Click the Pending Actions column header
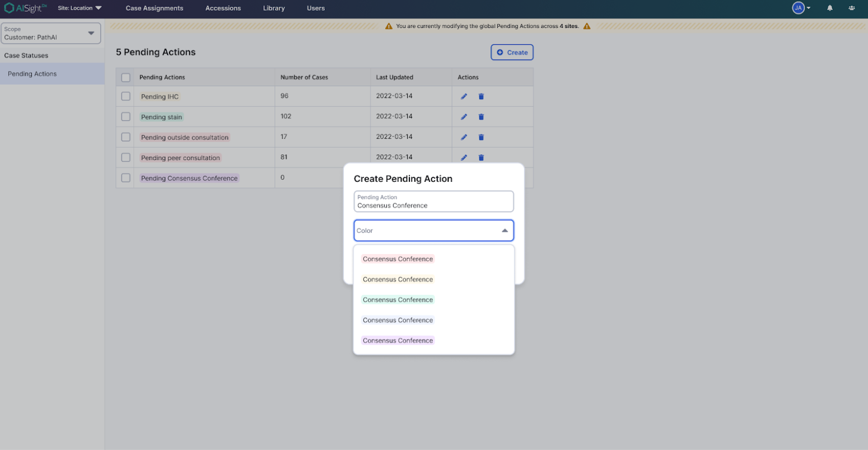Viewport: 868px width, 450px height. point(162,77)
